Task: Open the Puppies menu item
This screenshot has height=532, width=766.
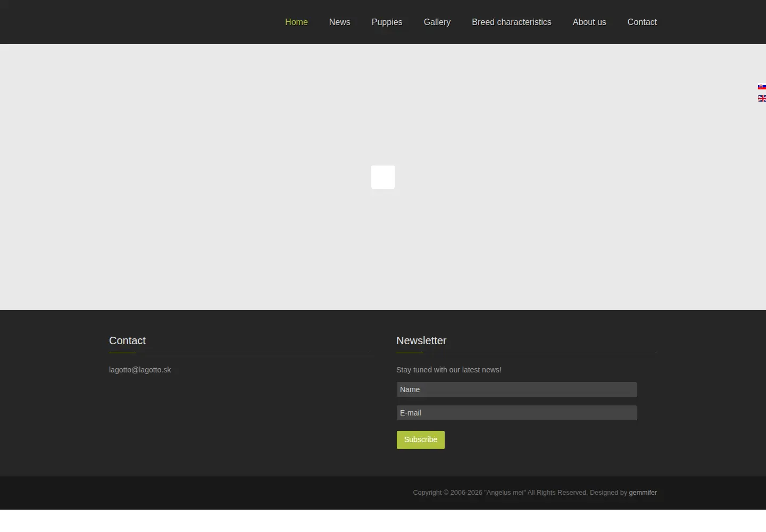Action: (387, 22)
